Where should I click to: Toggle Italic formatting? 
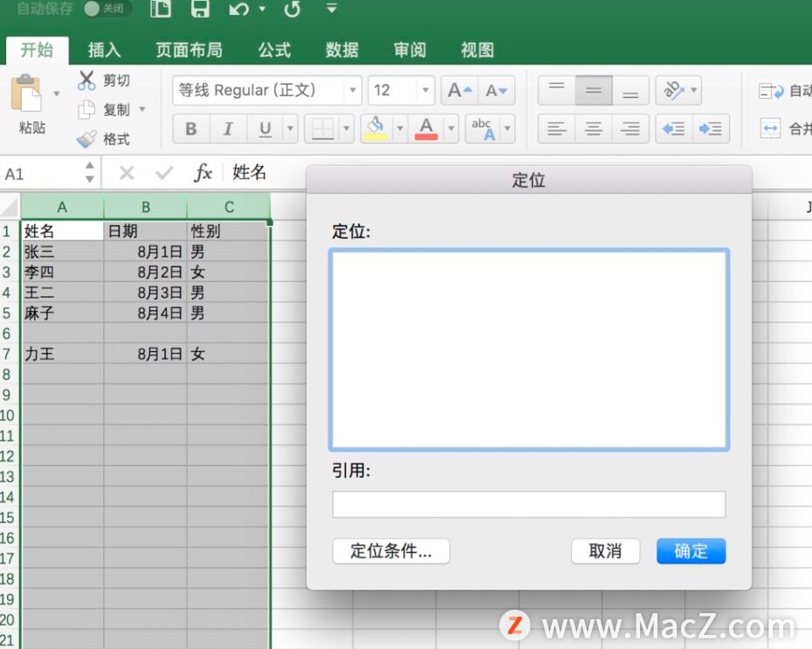(227, 128)
